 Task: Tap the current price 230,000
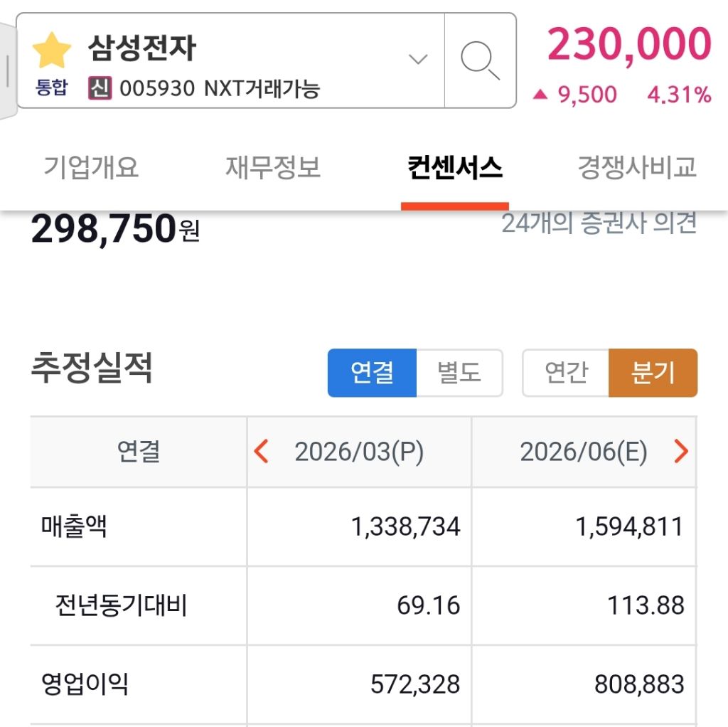tap(629, 44)
